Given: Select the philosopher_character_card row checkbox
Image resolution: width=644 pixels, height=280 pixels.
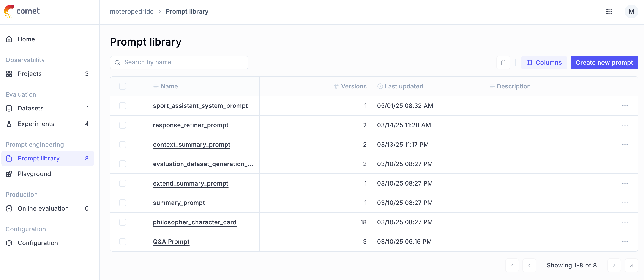Looking at the screenshot, I should pos(123,222).
